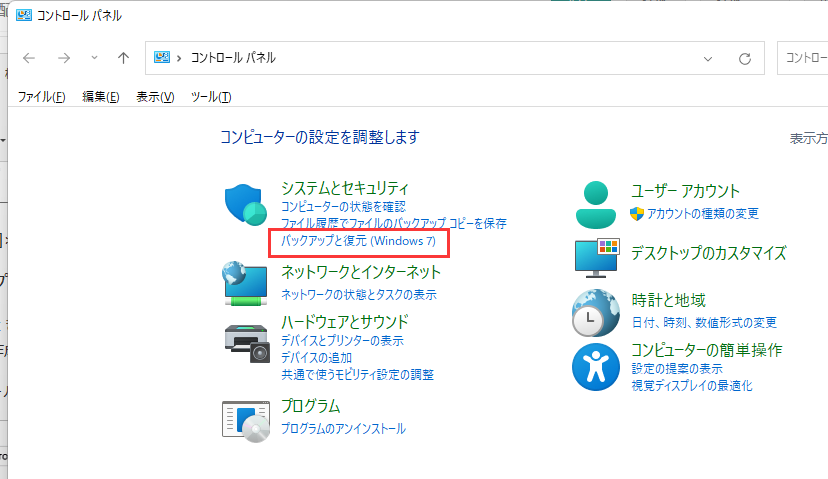This screenshot has height=479, width=828.
Task: Click ネットワークの状態とタスクの表示 link
Action: tap(359, 295)
